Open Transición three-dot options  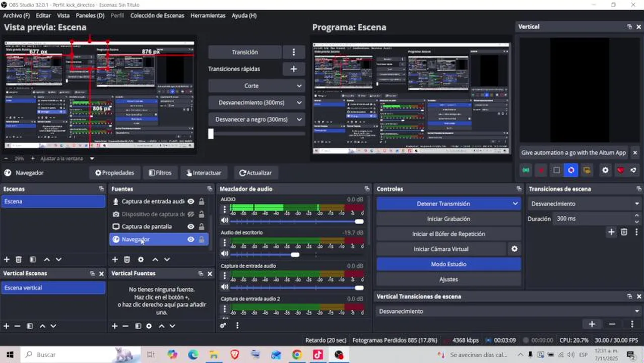tap(294, 52)
